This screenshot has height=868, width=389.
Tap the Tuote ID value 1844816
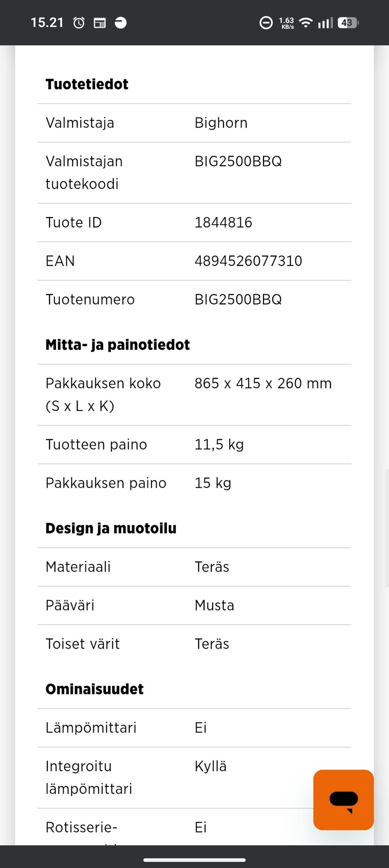[223, 223]
